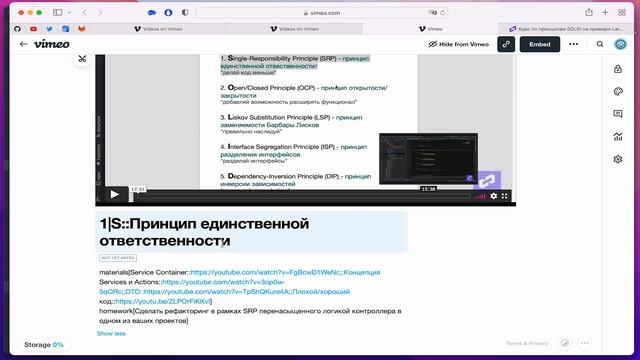
Task: Go back in Safari history
Action: [84, 13]
